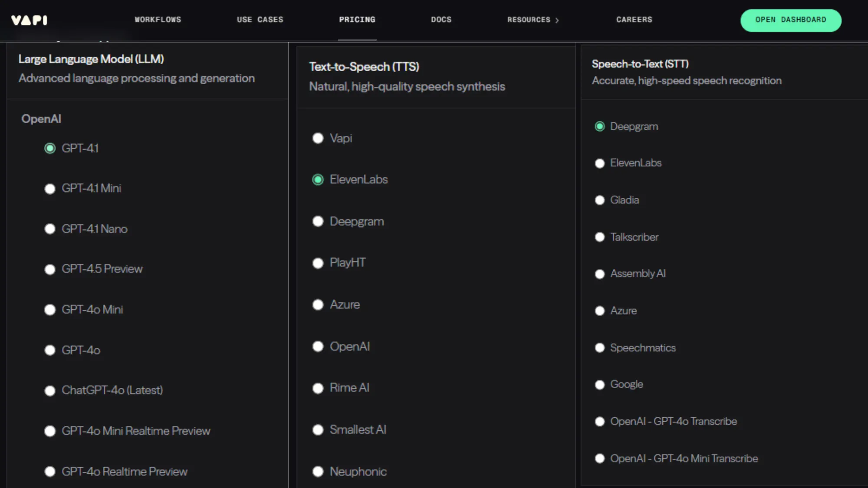The height and width of the screenshot is (488, 868).
Task: Select the GPT-4.1 Mini model
Action: (x=50, y=189)
